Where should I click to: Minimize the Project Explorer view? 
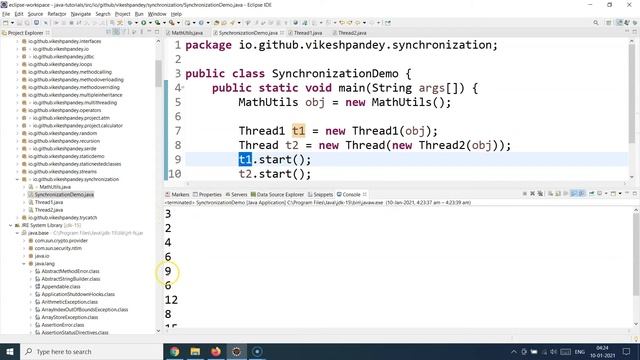click(149, 32)
